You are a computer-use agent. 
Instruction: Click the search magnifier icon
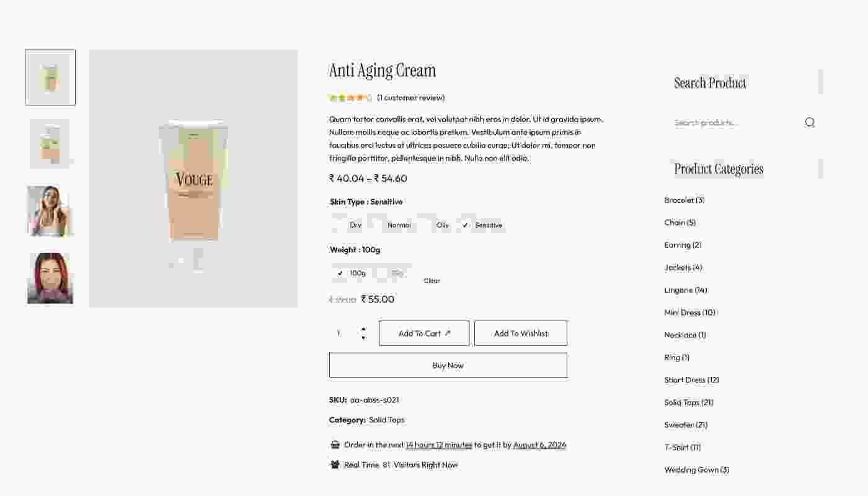pos(810,122)
